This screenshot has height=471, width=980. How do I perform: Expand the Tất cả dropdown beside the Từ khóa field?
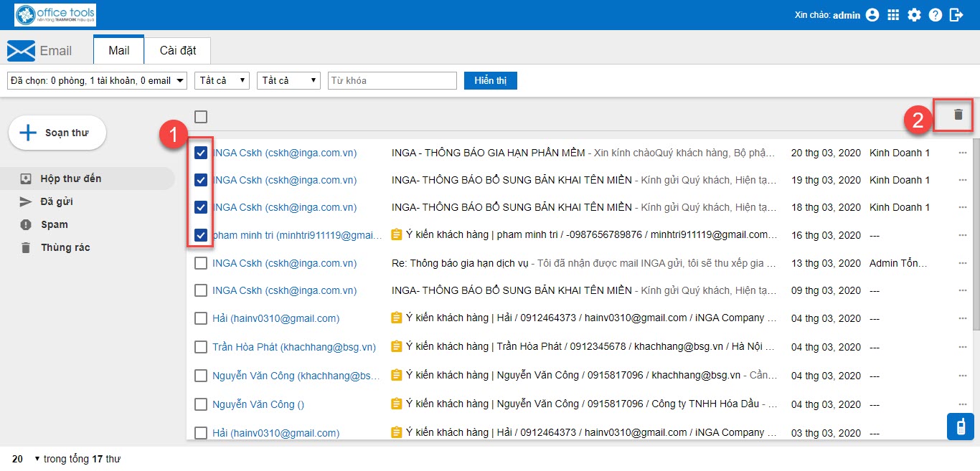point(288,81)
